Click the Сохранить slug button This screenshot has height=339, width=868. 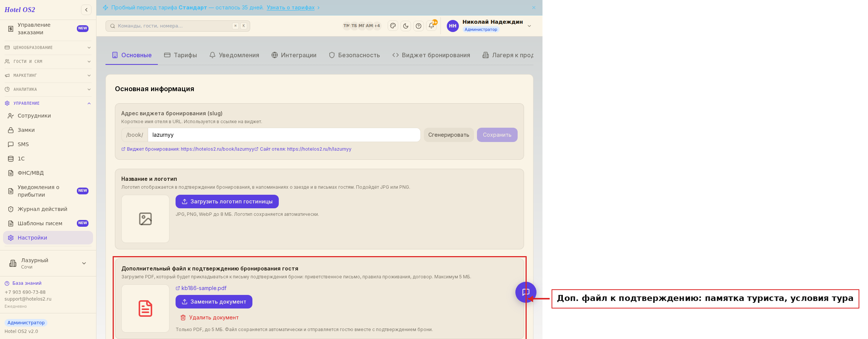pyautogui.click(x=497, y=135)
